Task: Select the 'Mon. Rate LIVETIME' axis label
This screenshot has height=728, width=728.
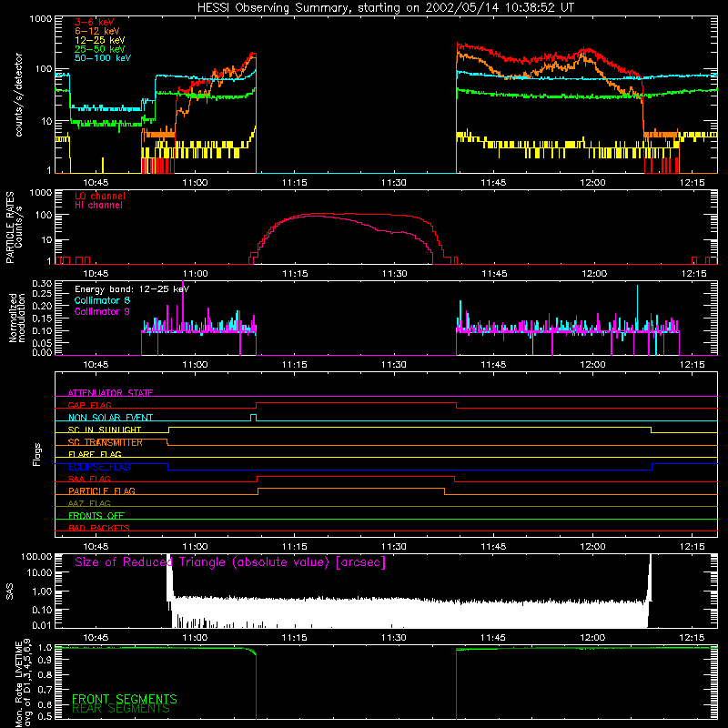Action: pos(18,684)
